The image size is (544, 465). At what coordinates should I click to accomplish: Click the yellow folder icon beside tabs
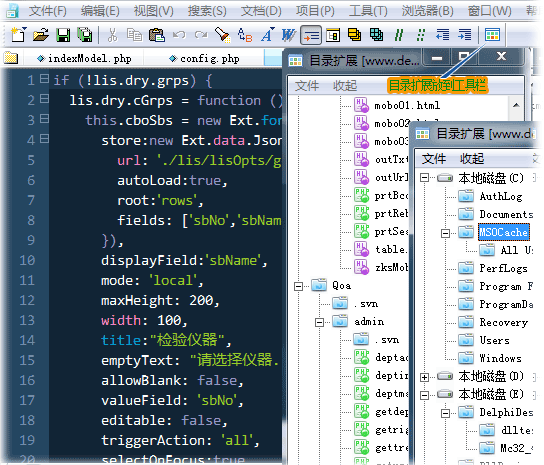point(11,58)
